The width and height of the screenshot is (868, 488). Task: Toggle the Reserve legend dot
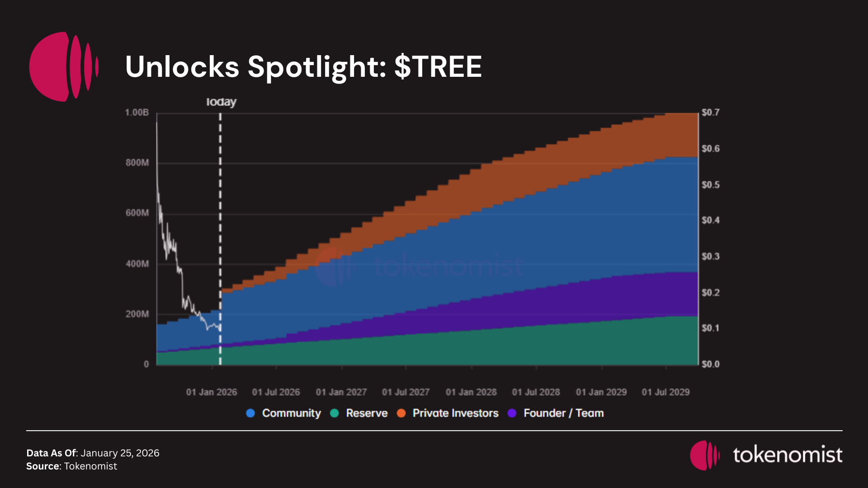pyautogui.click(x=335, y=413)
